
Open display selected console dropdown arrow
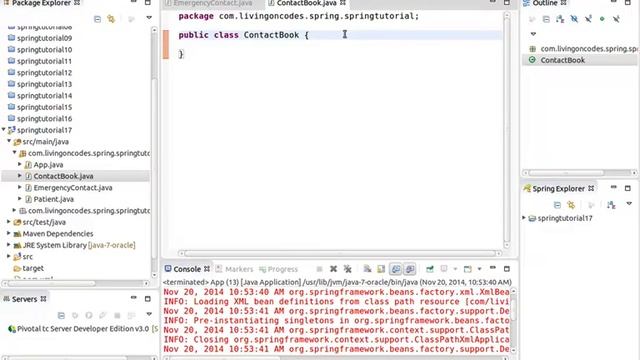click(x=455, y=269)
